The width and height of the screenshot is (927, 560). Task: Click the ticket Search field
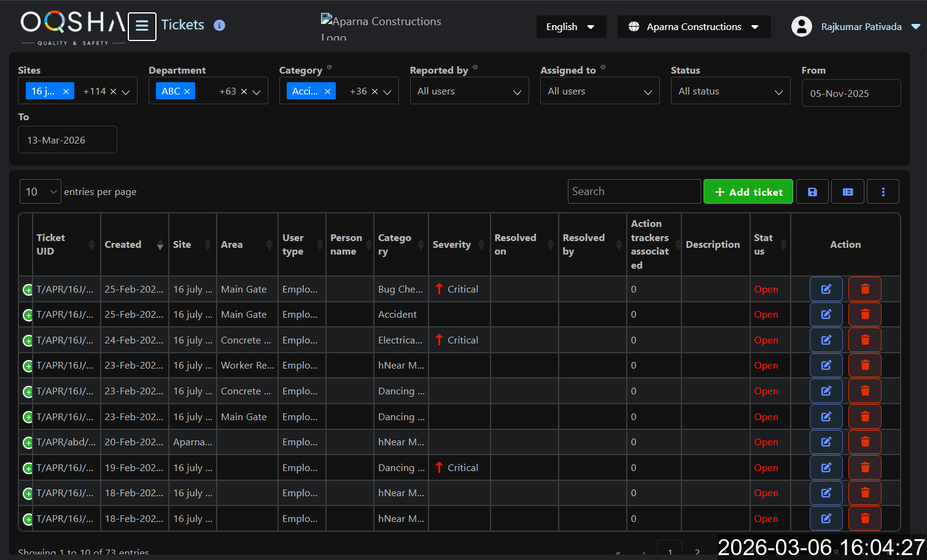point(634,192)
